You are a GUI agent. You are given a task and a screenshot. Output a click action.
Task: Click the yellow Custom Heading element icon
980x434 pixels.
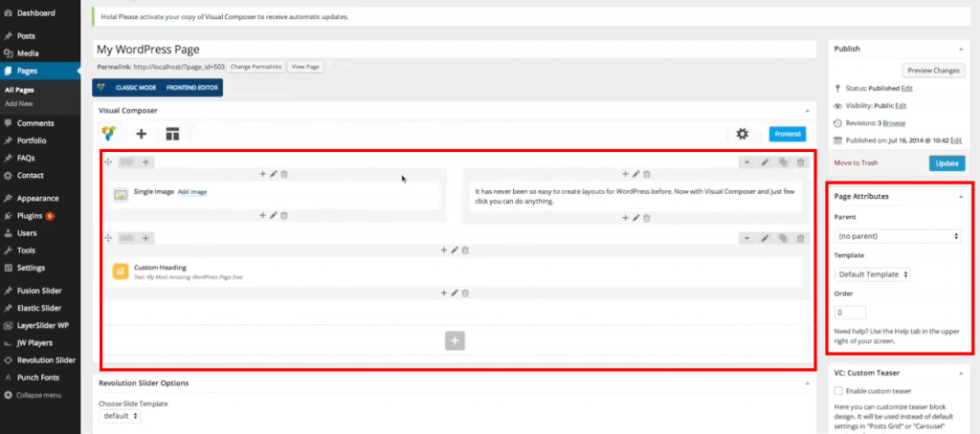[x=121, y=271]
